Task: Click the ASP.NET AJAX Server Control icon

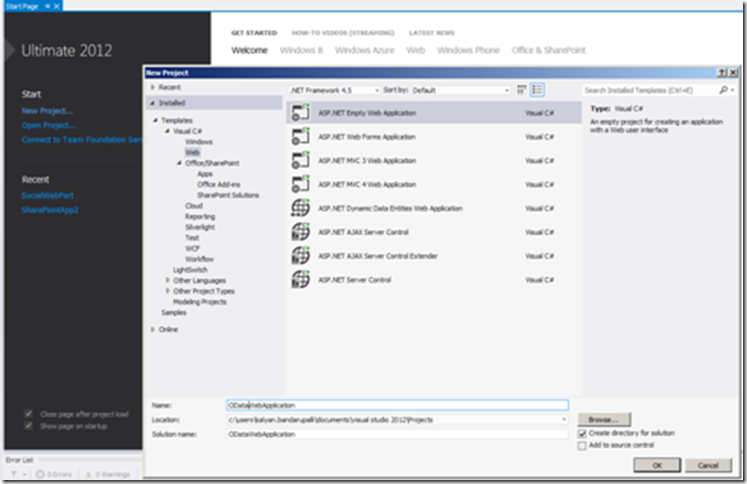Action: 301,232
